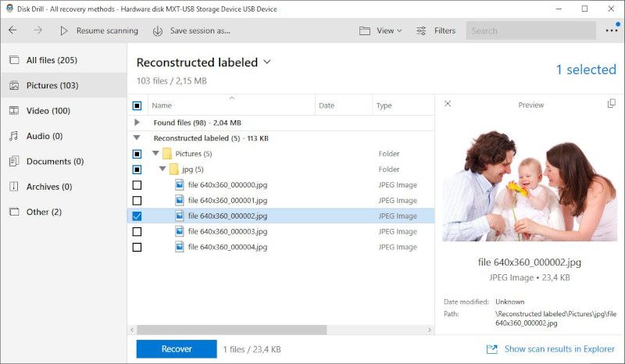Select the Video (100) category

point(48,111)
